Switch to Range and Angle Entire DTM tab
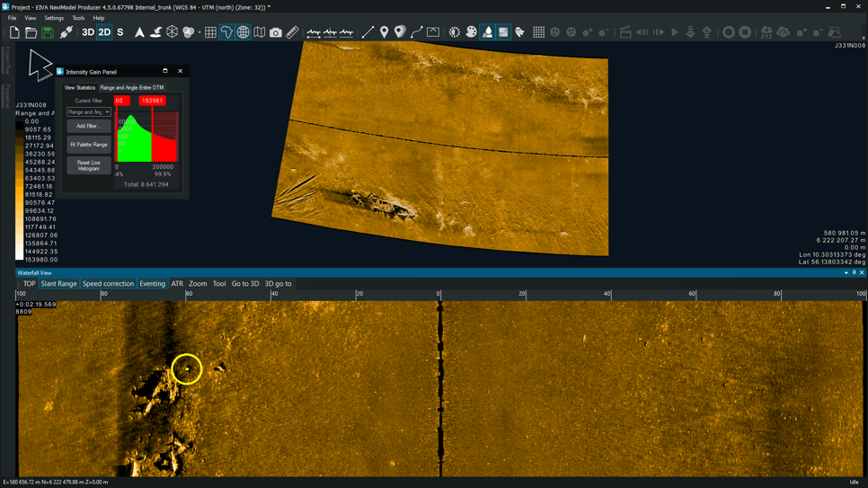The height and width of the screenshot is (488, 868). pos(132,88)
